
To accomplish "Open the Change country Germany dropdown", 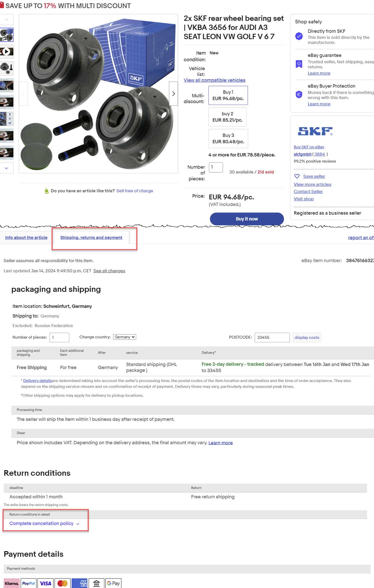I will 124,337.
